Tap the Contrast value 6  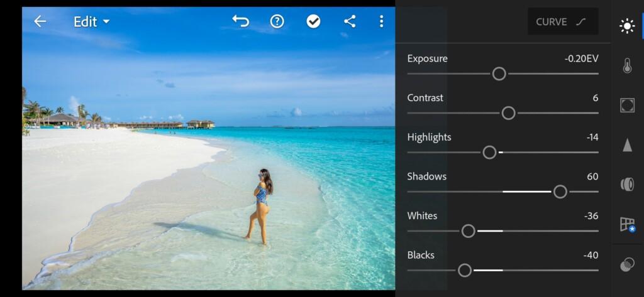pos(595,98)
